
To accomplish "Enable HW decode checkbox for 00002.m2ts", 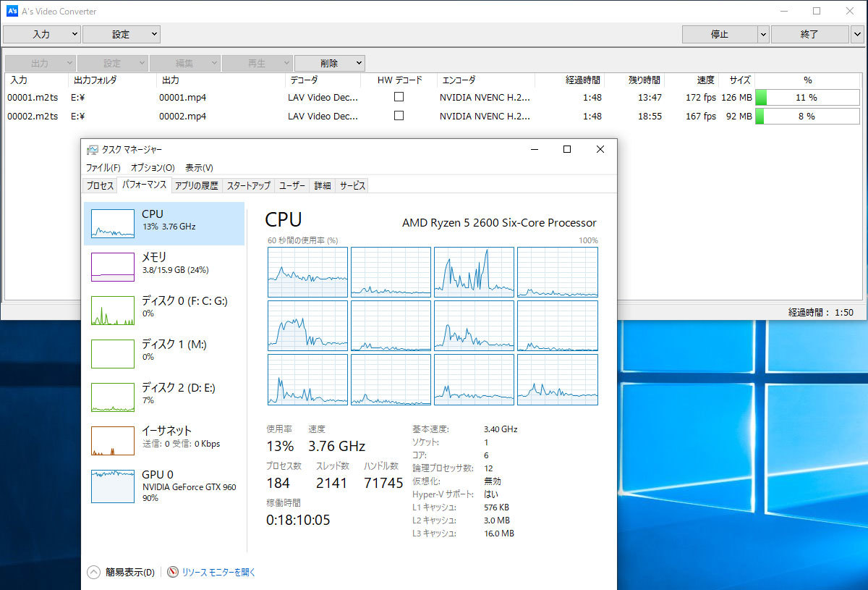I will click(399, 116).
